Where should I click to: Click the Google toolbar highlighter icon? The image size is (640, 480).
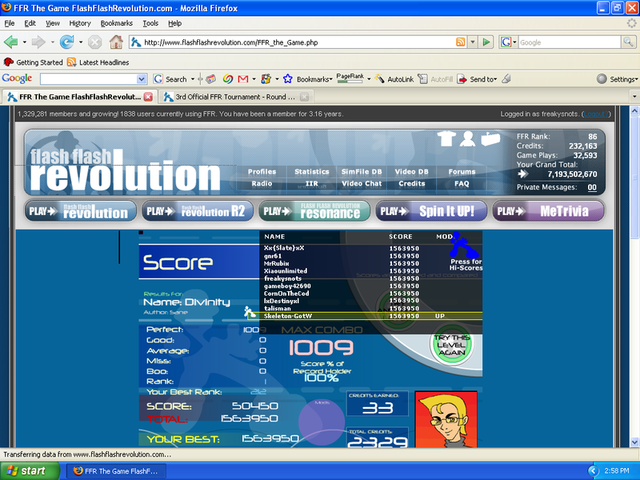click(507, 79)
